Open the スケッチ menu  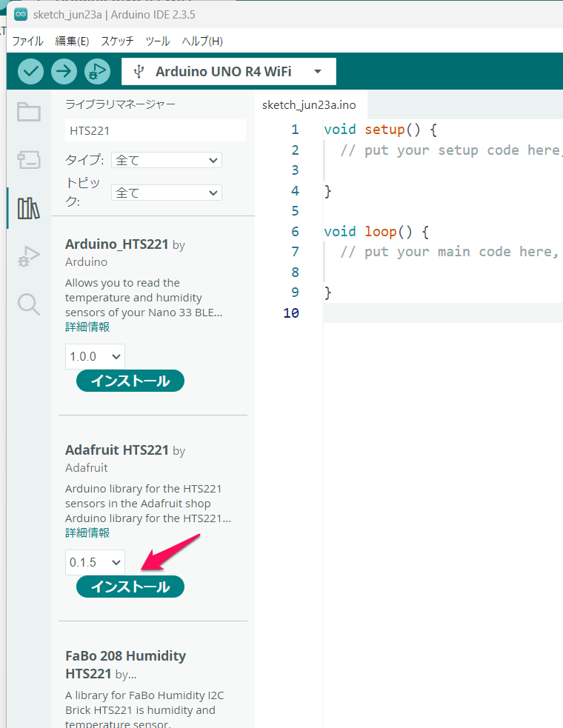pos(117,41)
